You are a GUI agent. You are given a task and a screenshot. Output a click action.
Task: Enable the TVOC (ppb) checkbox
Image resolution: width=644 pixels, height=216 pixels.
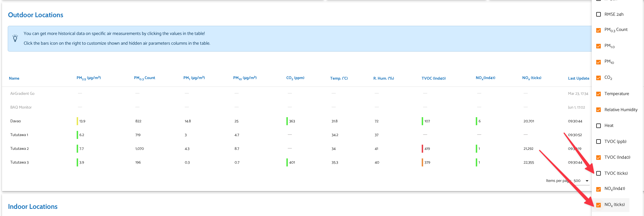point(599,142)
